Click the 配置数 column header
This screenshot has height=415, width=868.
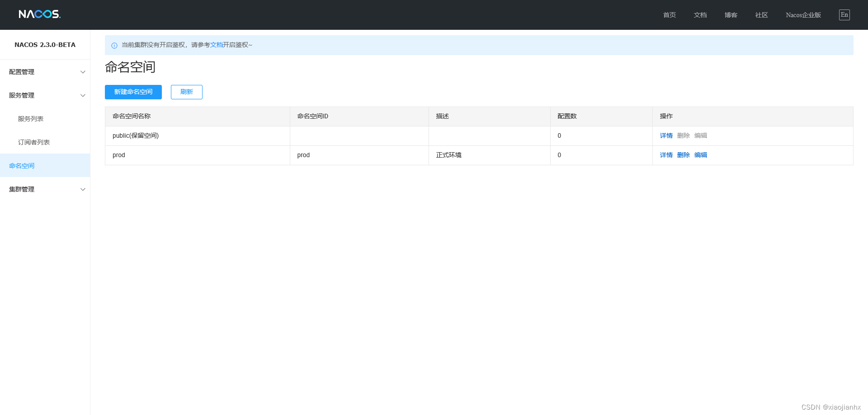click(x=601, y=117)
